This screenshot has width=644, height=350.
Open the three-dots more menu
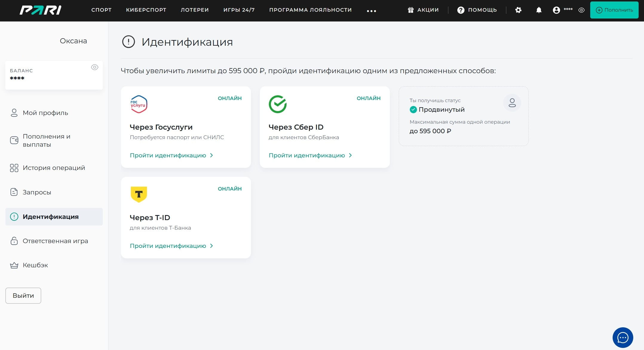click(371, 11)
